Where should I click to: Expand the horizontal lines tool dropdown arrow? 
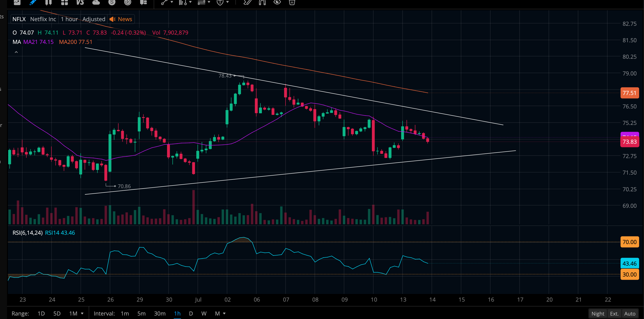click(x=209, y=2)
